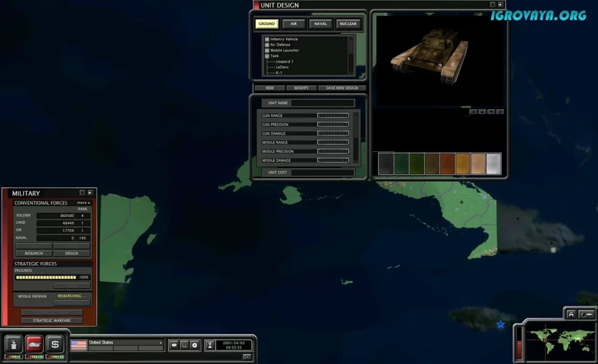Switch to the Naval unit tab

click(x=321, y=24)
